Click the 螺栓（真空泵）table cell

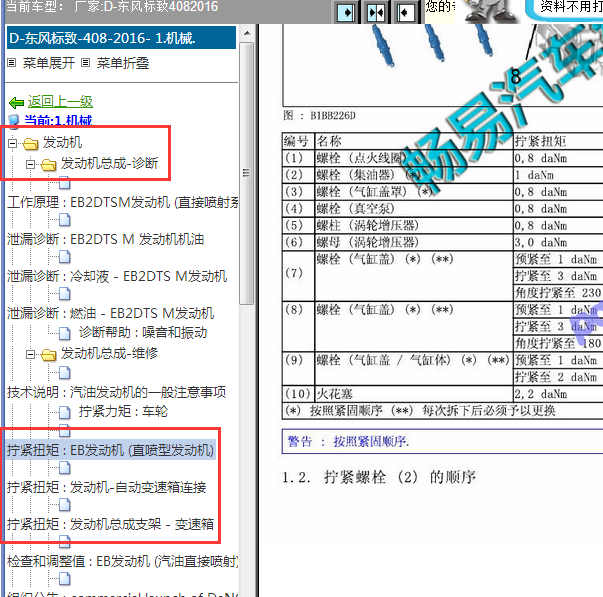414,209
